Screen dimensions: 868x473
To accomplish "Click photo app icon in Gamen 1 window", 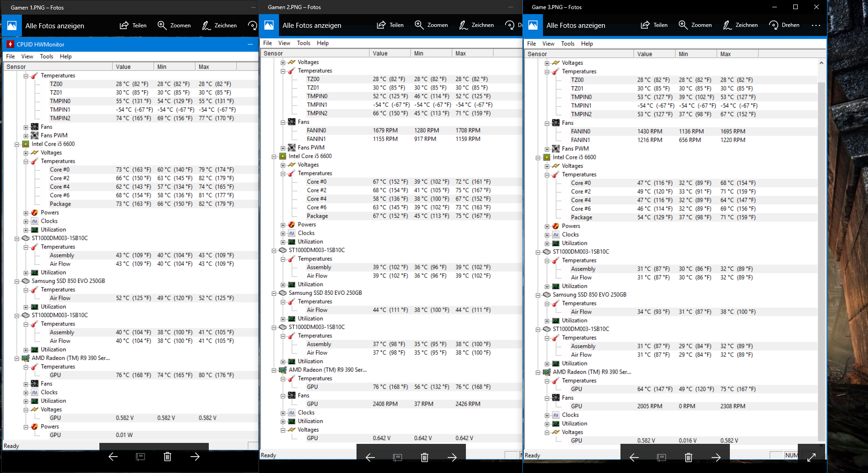I will tap(12, 26).
